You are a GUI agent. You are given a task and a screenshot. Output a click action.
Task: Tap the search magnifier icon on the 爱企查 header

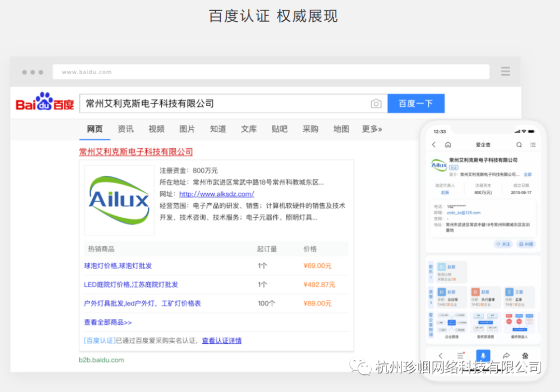pyautogui.click(x=519, y=145)
